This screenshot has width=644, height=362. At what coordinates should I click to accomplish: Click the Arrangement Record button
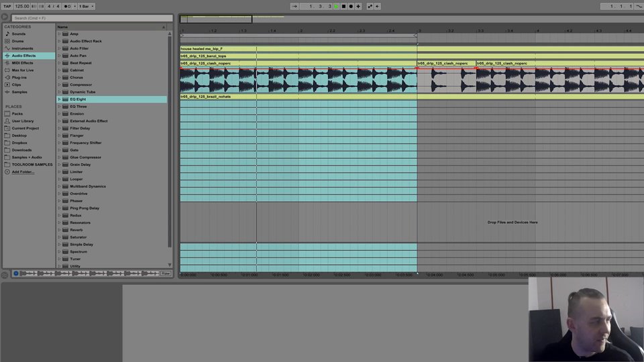tap(351, 6)
